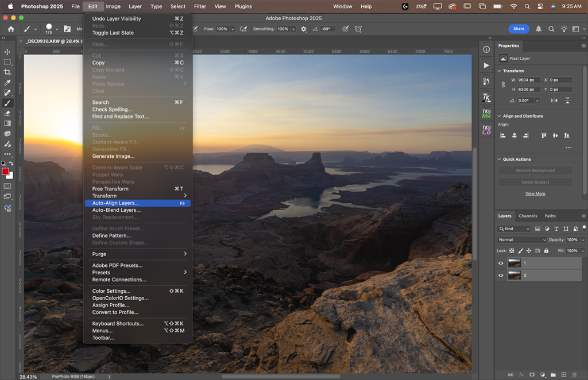Toggle visibility of layer 2

[x=501, y=276]
